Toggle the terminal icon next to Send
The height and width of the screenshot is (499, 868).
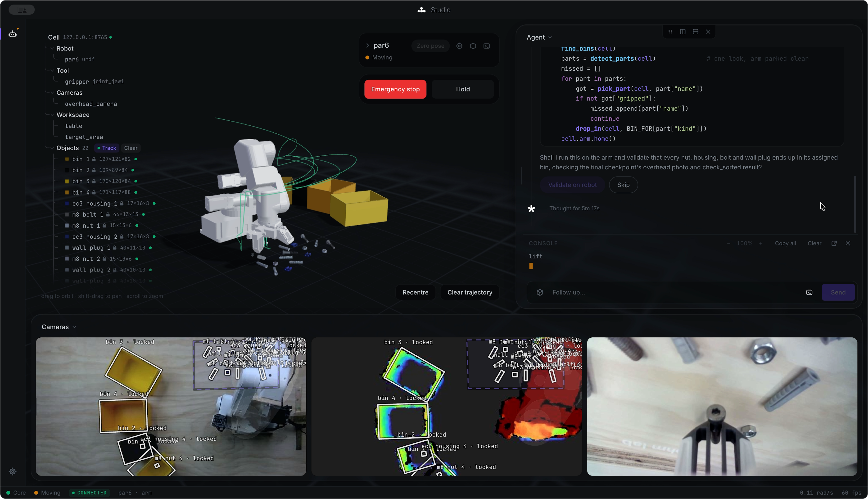click(809, 292)
